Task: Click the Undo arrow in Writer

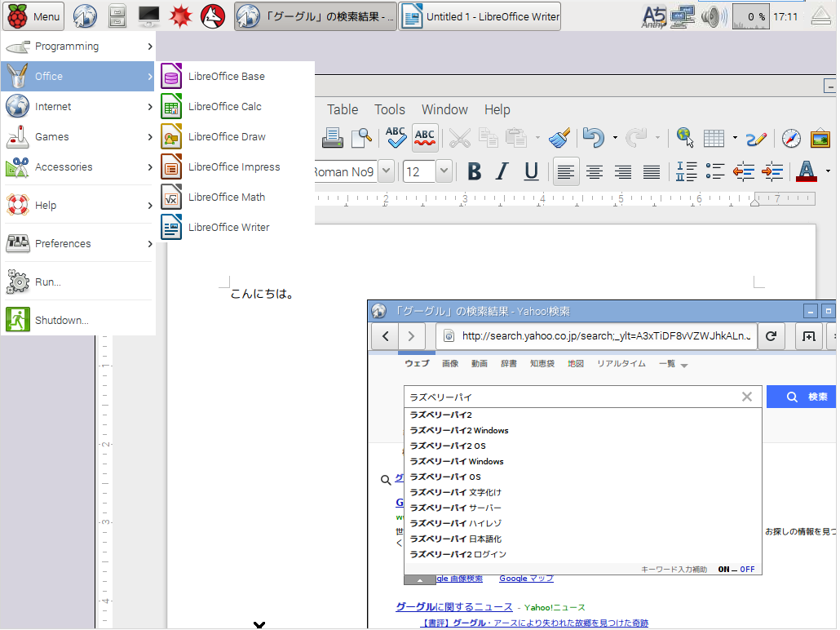Action: pyautogui.click(x=594, y=139)
